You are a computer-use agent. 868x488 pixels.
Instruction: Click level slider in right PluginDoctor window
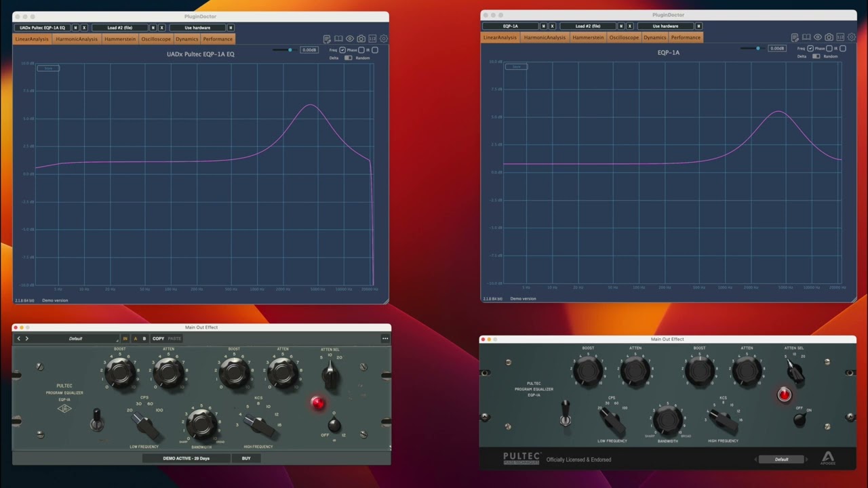[x=753, y=48]
